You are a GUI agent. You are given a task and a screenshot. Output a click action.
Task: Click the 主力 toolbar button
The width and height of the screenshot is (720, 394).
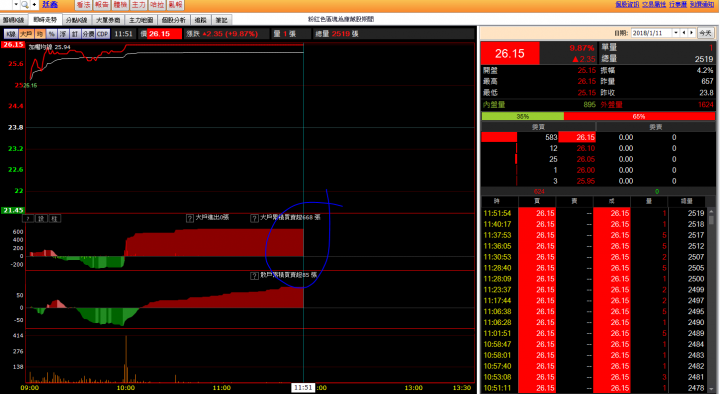[x=138, y=5]
